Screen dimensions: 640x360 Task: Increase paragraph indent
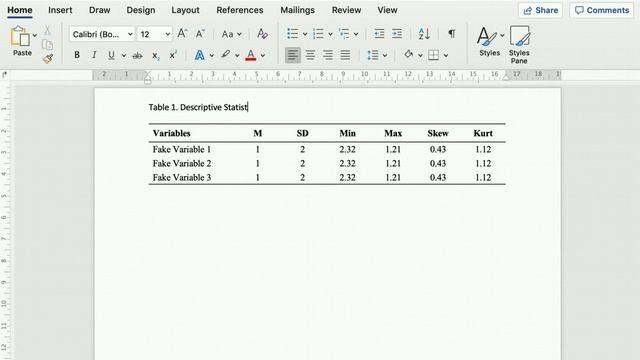pos(397,34)
